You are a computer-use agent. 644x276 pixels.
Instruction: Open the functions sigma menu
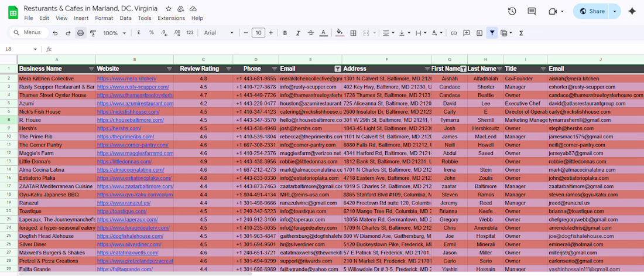521,33
